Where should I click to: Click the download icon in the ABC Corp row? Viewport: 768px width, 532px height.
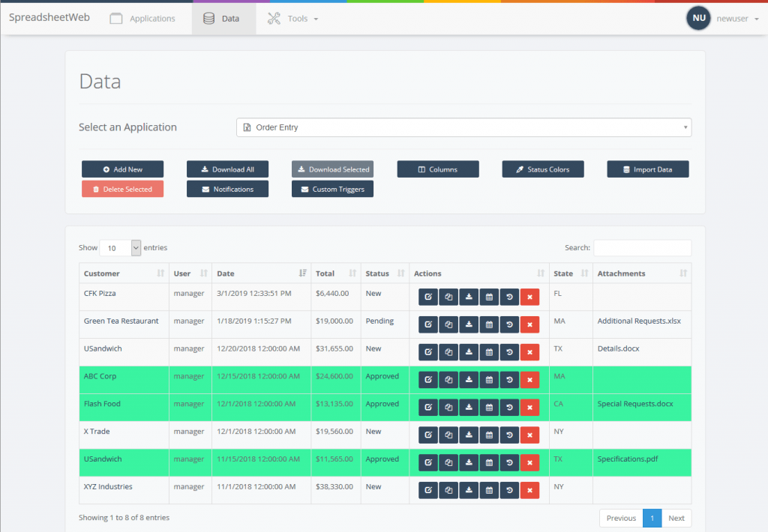click(468, 380)
